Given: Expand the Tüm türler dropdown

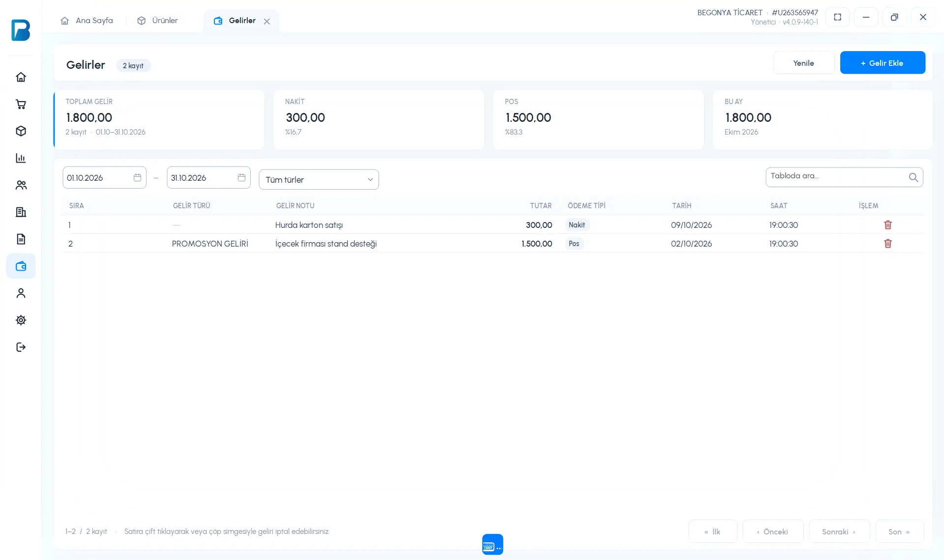Looking at the screenshot, I should pos(319,179).
